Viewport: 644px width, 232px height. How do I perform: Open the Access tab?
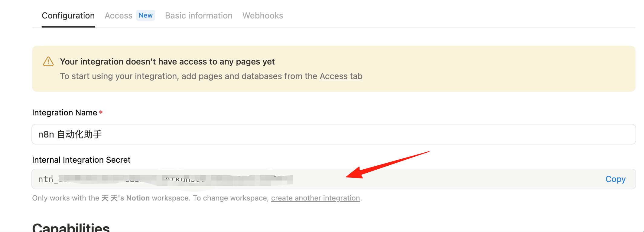tap(119, 16)
